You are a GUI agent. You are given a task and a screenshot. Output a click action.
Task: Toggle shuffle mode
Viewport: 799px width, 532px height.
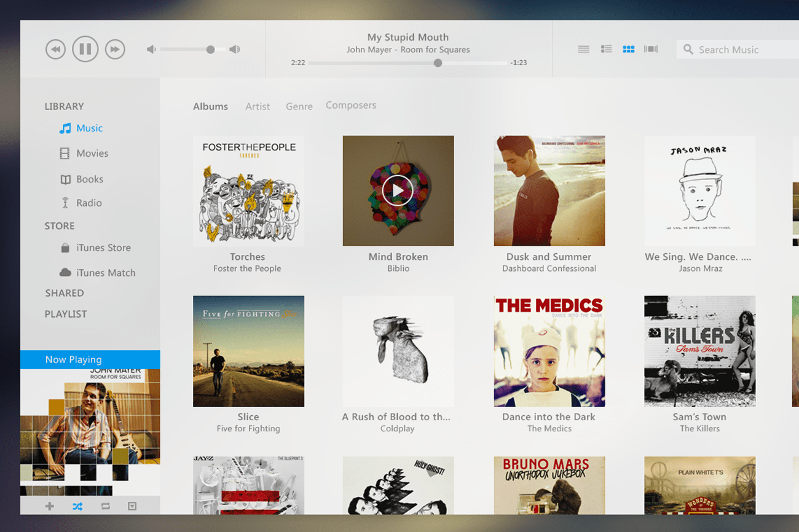(77, 506)
